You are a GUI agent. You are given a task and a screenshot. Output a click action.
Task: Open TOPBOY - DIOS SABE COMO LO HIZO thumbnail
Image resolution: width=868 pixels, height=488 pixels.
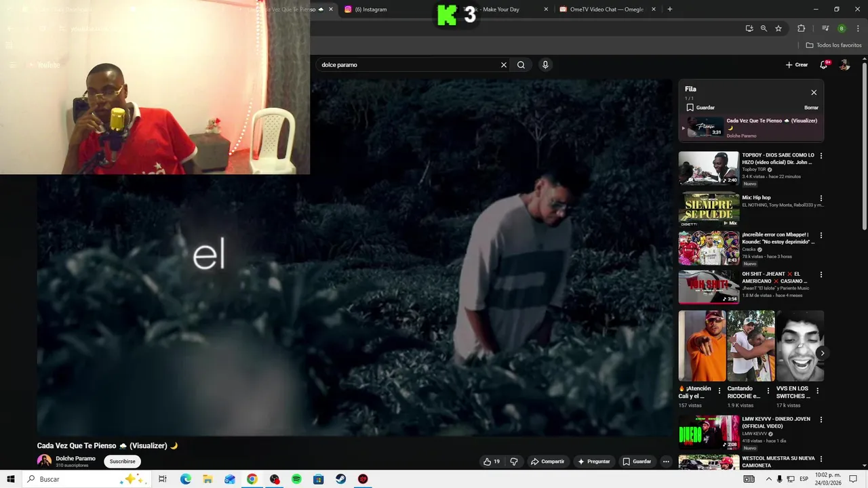coord(709,167)
